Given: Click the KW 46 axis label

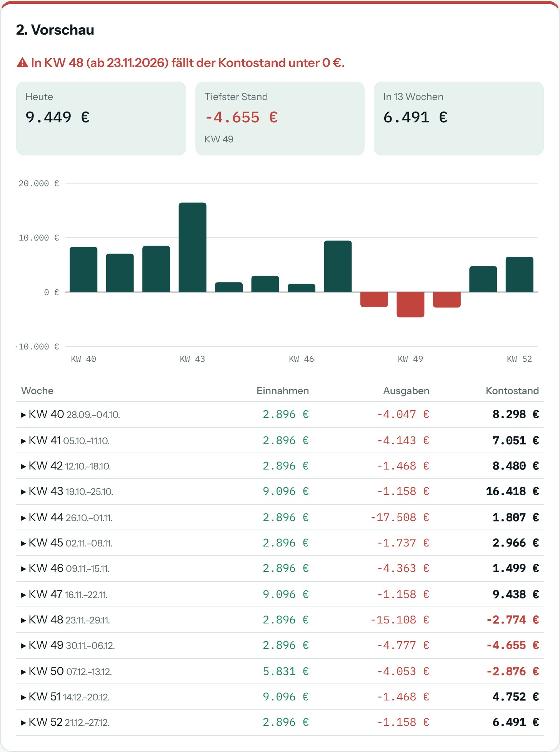Looking at the screenshot, I should pyautogui.click(x=302, y=359).
